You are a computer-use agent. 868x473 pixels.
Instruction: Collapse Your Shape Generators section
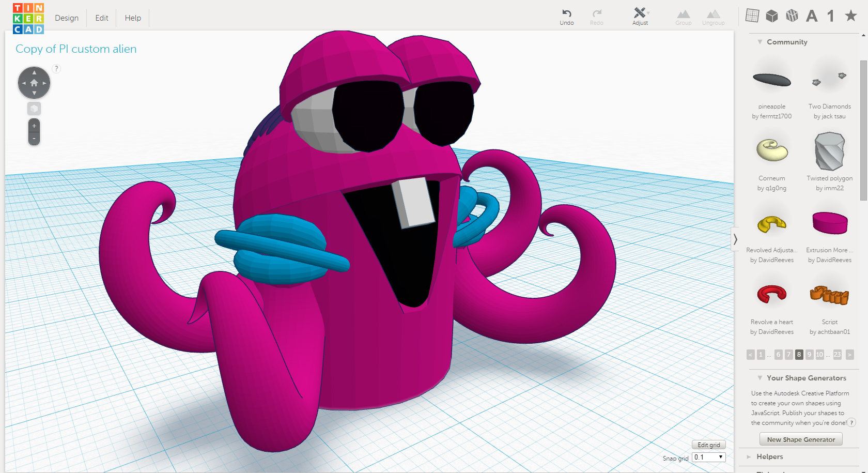760,378
